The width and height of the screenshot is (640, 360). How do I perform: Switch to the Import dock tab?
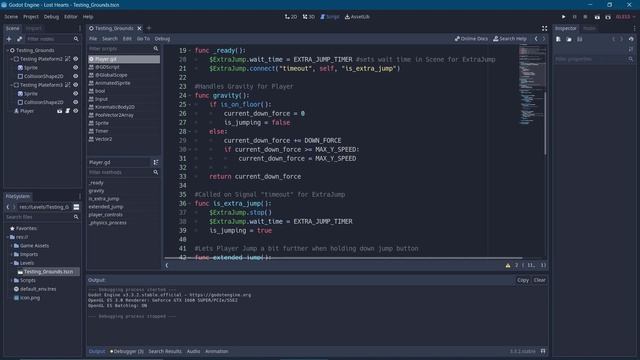(33, 28)
